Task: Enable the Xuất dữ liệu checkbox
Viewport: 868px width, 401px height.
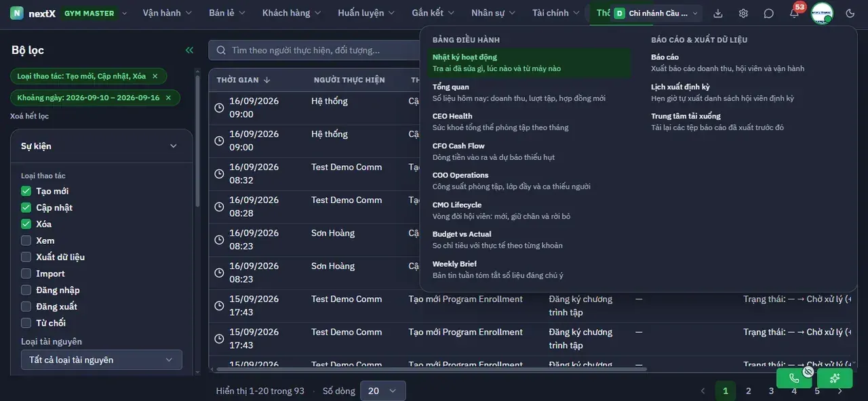Action: 26,257
